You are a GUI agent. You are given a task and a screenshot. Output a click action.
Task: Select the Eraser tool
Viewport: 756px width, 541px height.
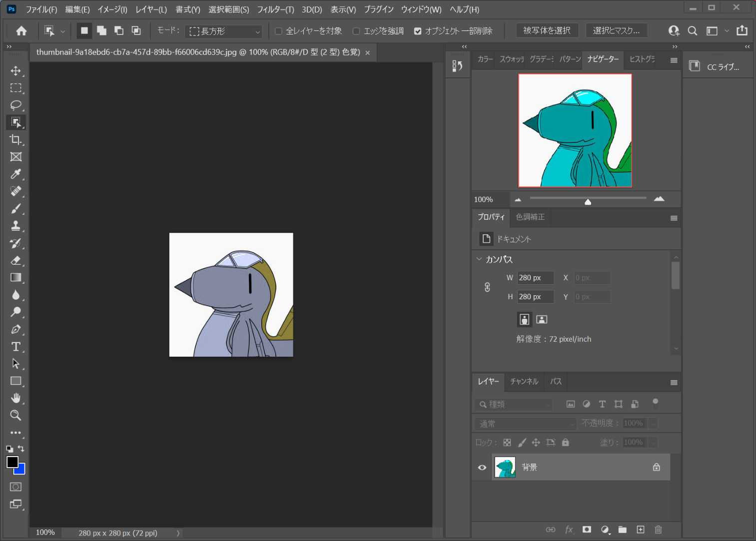(x=16, y=260)
